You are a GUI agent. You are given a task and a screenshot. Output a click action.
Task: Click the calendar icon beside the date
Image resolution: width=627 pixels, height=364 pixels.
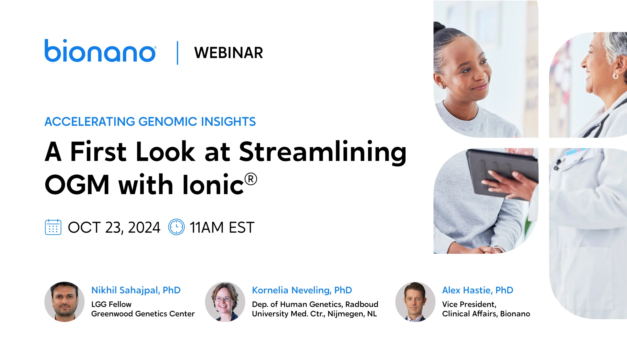(x=53, y=227)
